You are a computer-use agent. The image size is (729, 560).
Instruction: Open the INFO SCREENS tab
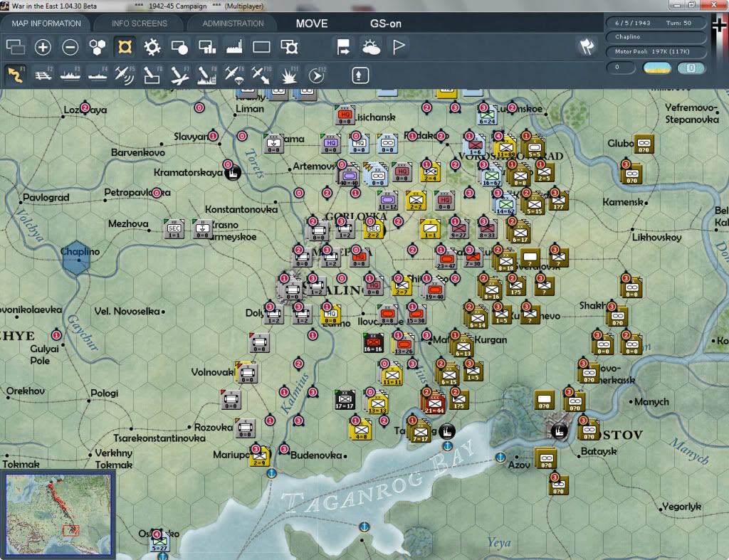coord(139,23)
